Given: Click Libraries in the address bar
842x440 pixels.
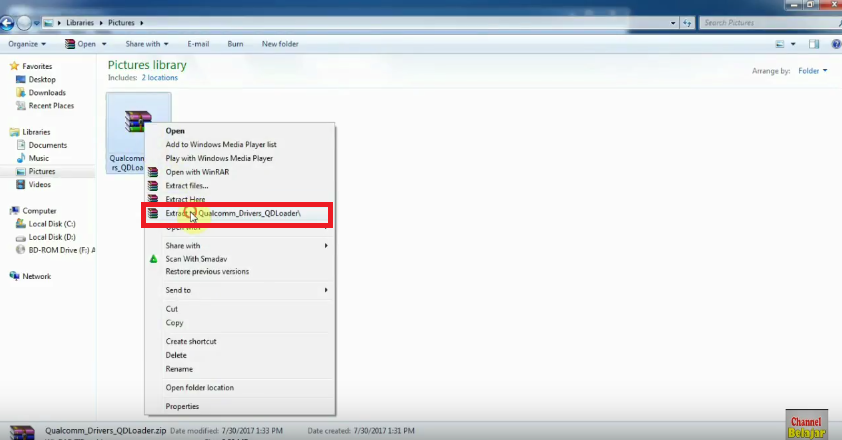Looking at the screenshot, I should click(79, 23).
